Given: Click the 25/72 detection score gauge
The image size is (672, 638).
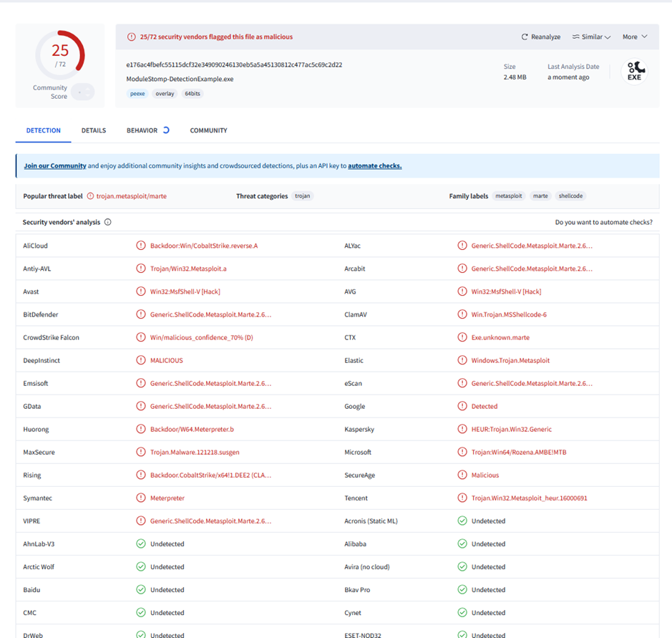Looking at the screenshot, I should (x=60, y=55).
